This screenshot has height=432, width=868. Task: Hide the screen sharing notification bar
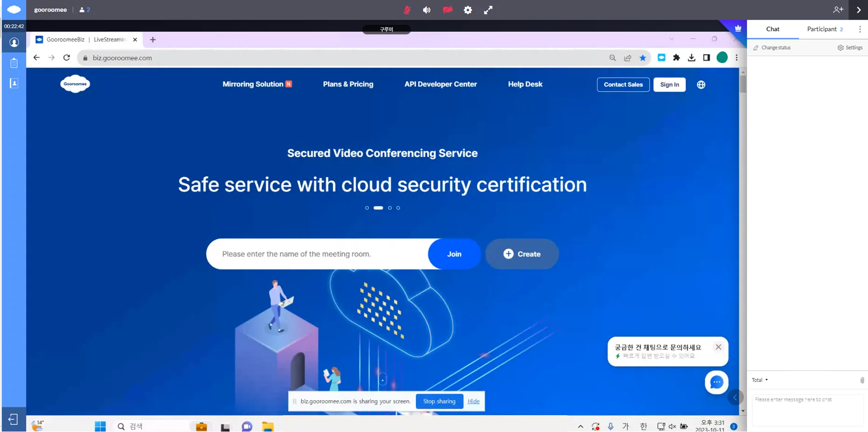(x=473, y=401)
